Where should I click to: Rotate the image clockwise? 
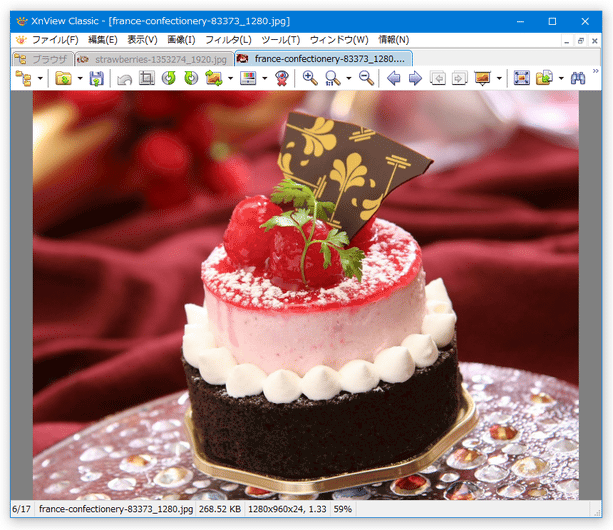(191, 78)
